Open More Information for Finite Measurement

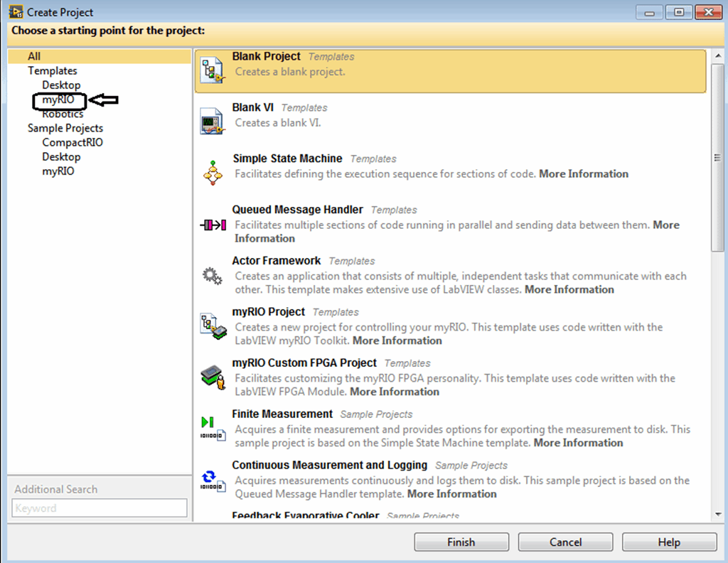(x=579, y=442)
